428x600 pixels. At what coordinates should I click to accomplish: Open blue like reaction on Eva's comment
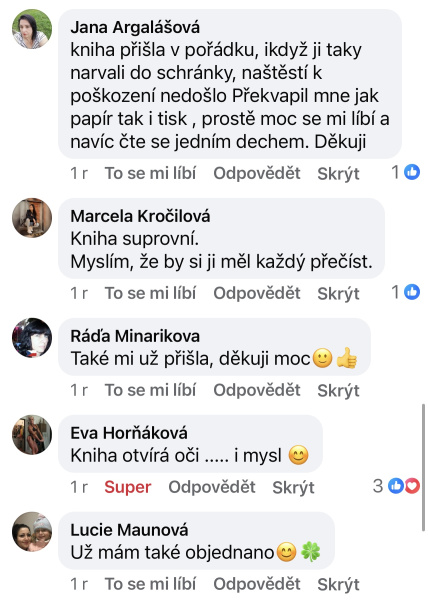point(396,486)
